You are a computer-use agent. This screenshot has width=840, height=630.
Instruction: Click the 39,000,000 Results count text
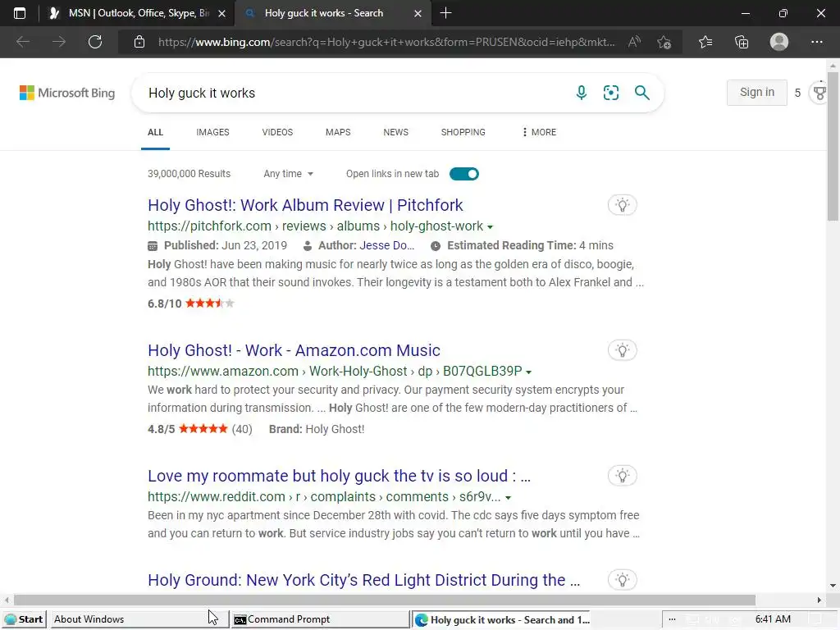pyautogui.click(x=189, y=174)
